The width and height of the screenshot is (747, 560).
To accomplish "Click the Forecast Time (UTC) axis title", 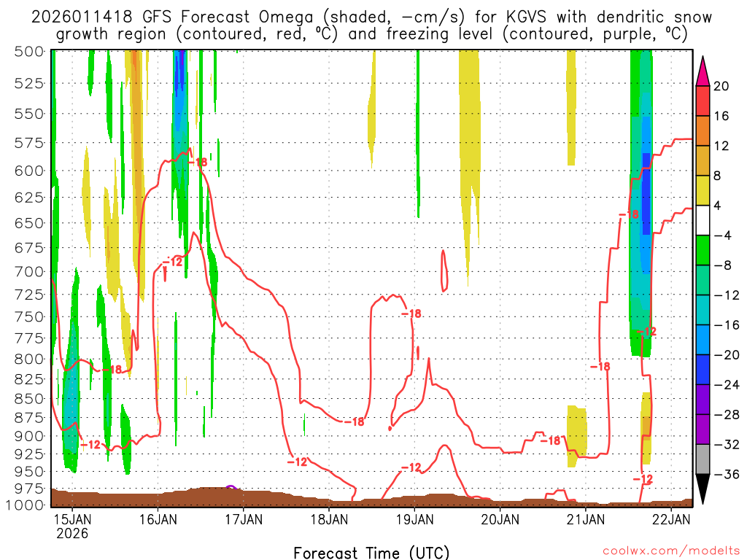I will (x=371, y=553).
